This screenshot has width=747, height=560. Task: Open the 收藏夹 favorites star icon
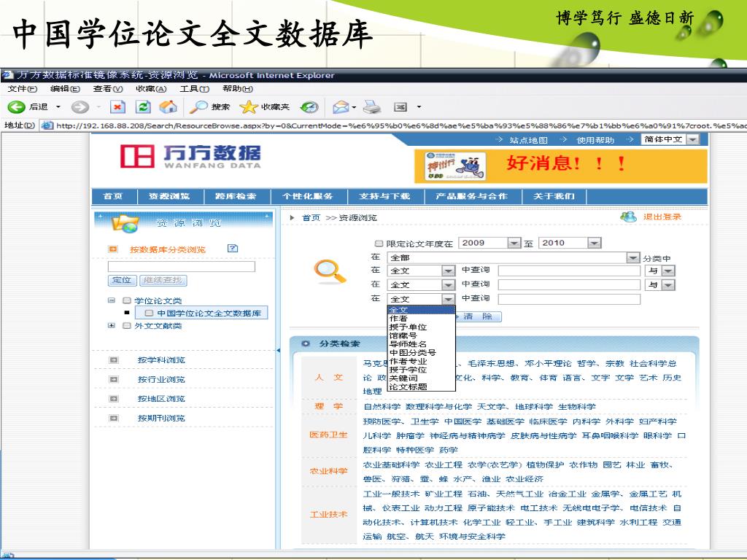(248, 107)
